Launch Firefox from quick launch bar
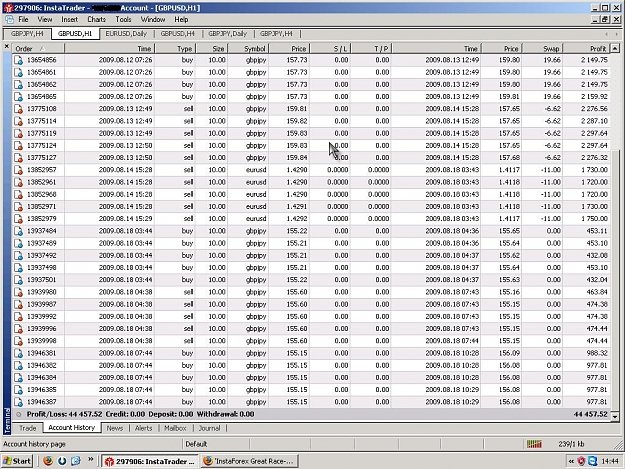 click(x=48, y=461)
